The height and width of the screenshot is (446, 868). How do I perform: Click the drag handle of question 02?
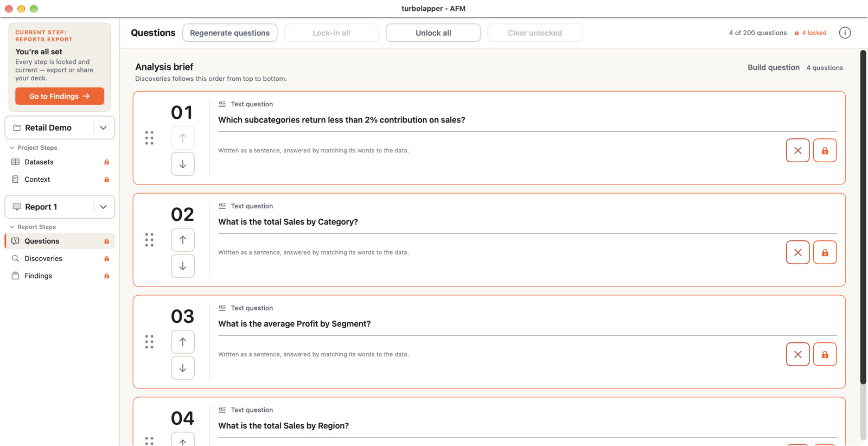149,240
